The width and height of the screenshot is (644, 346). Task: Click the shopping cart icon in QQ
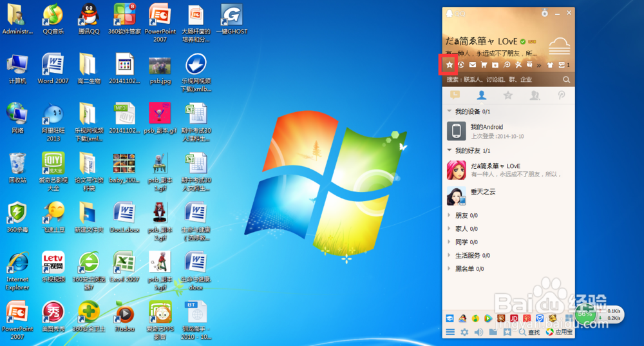(484, 64)
